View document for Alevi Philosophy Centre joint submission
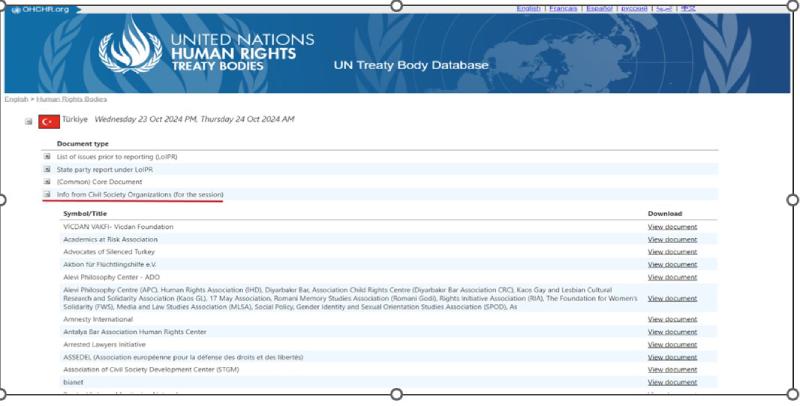 tap(672, 298)
